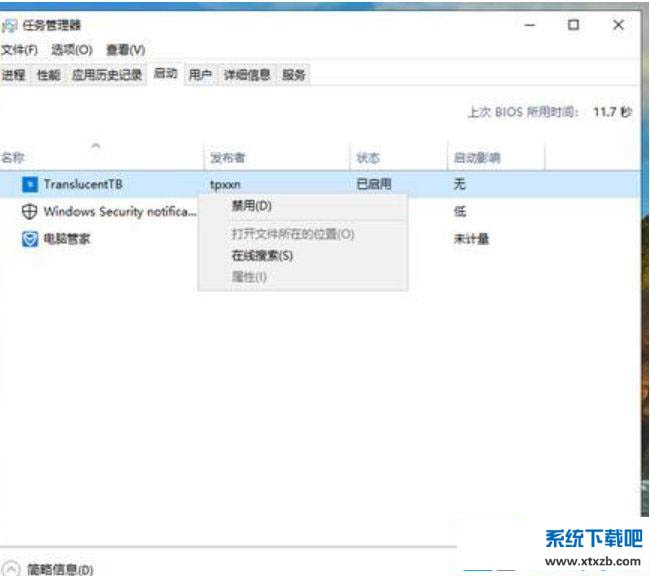Sort by the 状态 column header

pyautogui.click(x=368, y=158)
